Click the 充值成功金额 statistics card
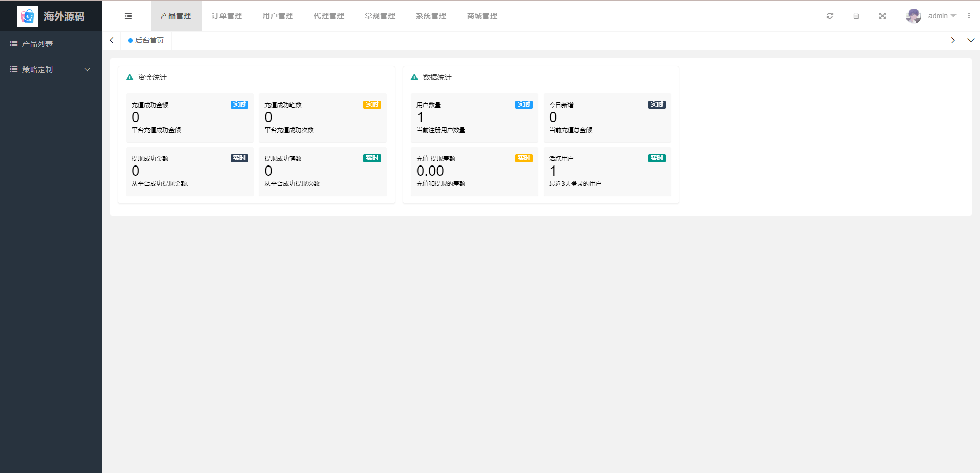 [189, 117]
